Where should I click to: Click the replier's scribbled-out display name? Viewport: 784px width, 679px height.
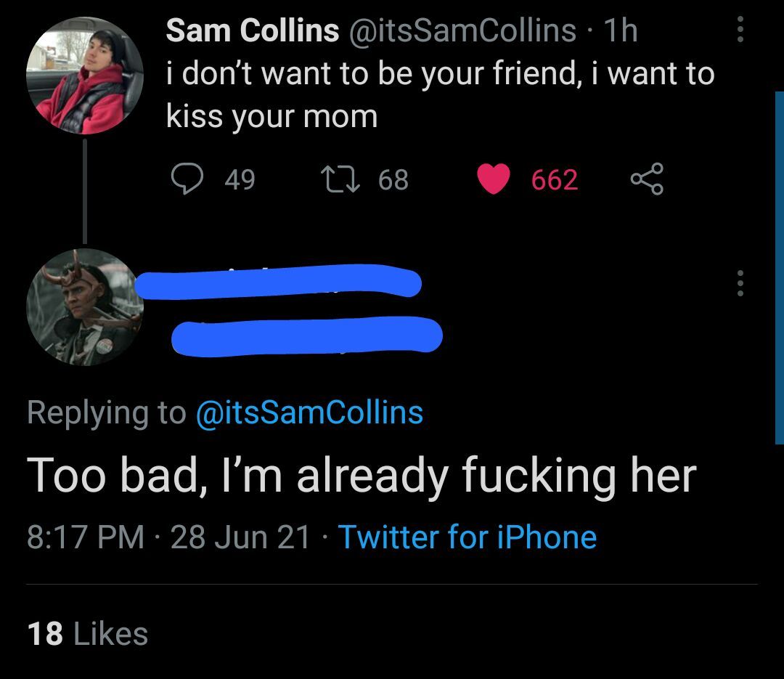(x=278, y=282)
